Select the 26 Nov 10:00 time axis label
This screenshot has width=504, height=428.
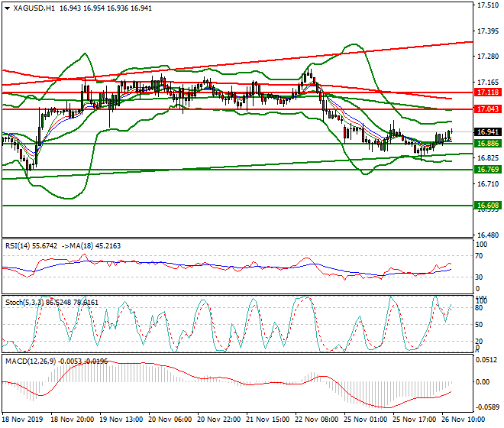click(464, 420)
